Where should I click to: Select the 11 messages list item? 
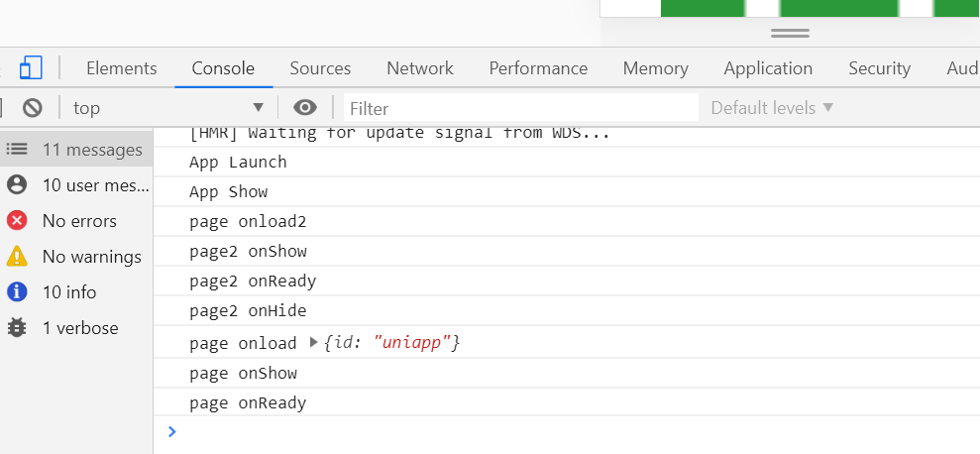(76, 150)
